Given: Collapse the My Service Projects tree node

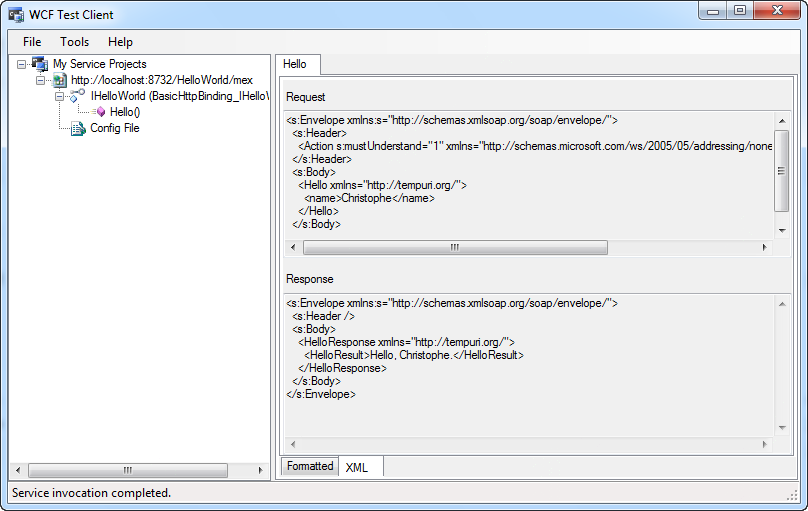Looking at the screenshot, I should click(x=21, y=64).
